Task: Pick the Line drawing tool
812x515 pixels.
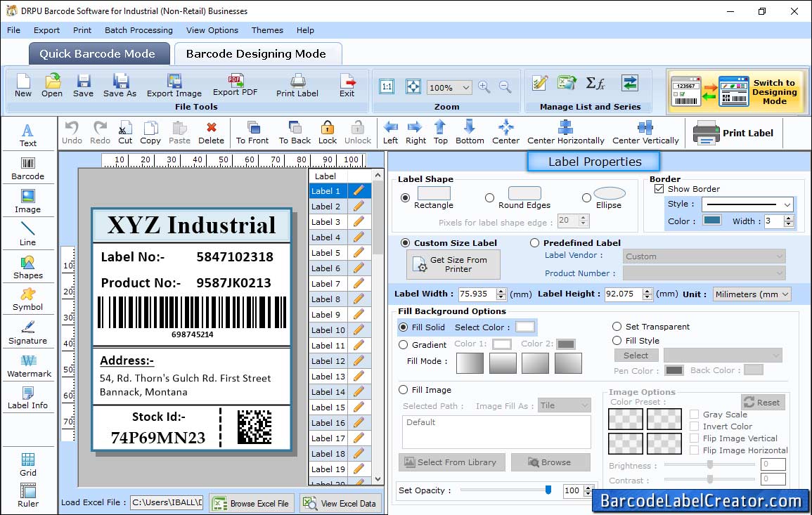Action: (x=28, y=234)
